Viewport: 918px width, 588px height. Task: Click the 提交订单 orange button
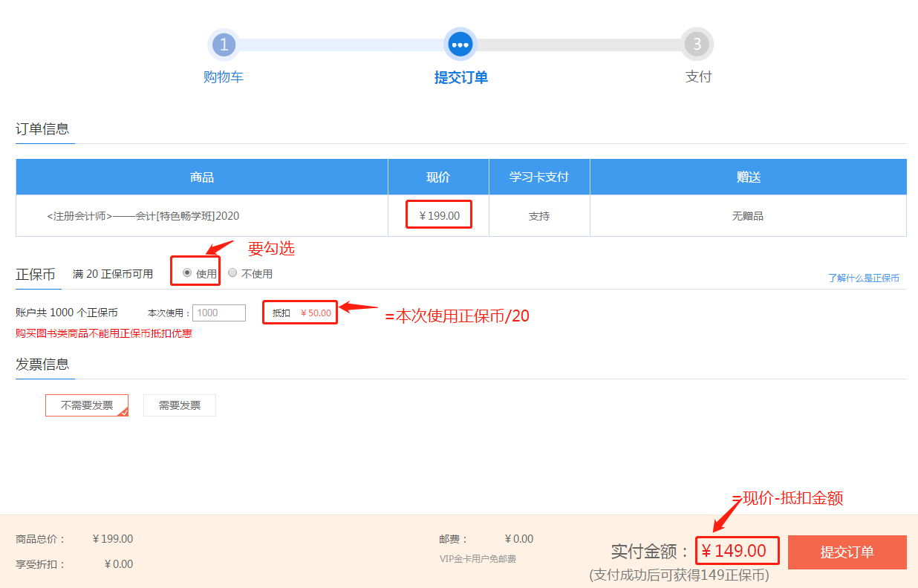point(847,552)
